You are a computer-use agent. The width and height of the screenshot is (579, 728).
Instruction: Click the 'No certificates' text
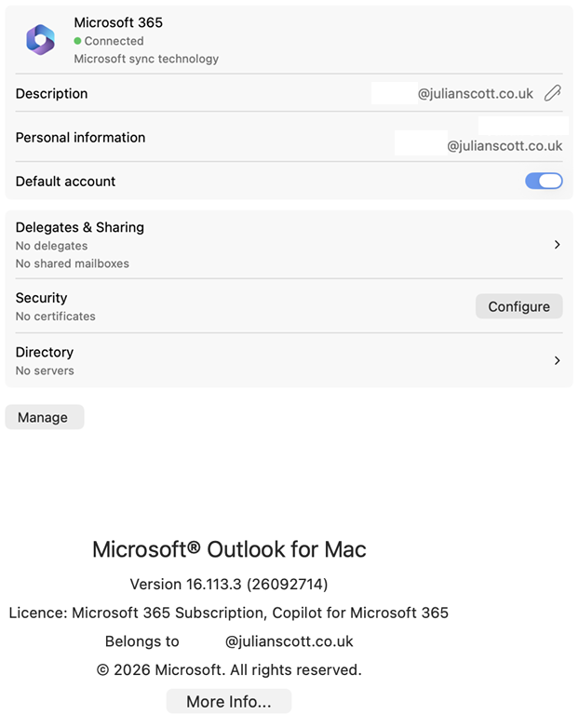coord(56,317)
